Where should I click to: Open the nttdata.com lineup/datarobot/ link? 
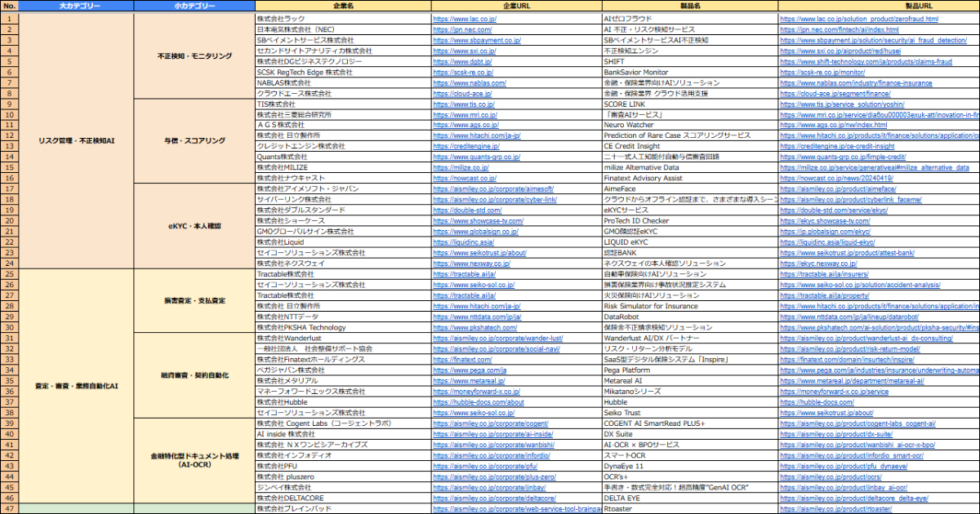point(849,317)
